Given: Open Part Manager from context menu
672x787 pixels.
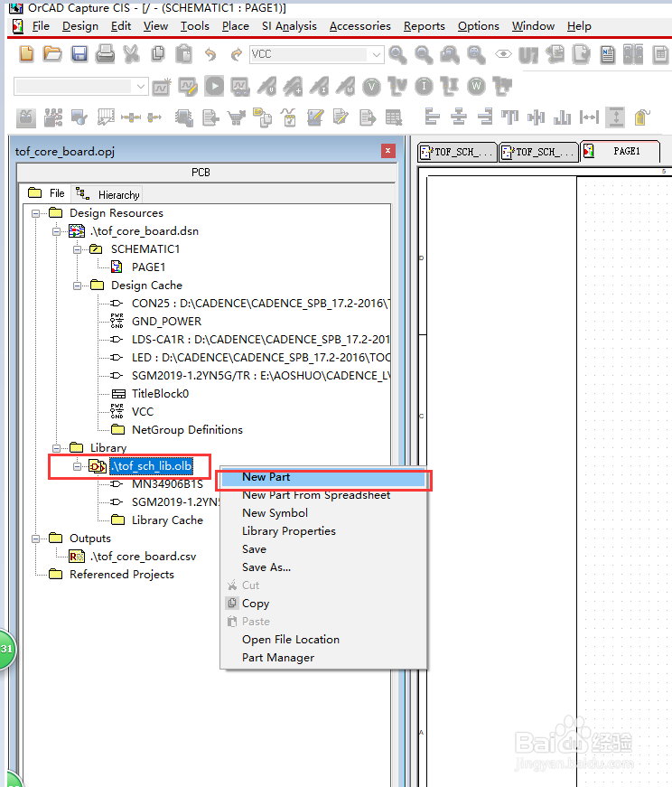Looking at the screenshot, I should (323, 658).
